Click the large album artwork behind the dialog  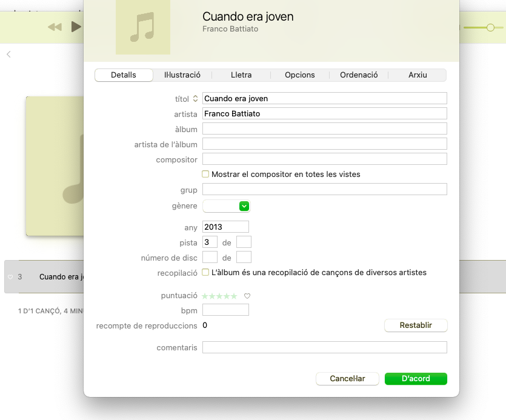(55, 167)
